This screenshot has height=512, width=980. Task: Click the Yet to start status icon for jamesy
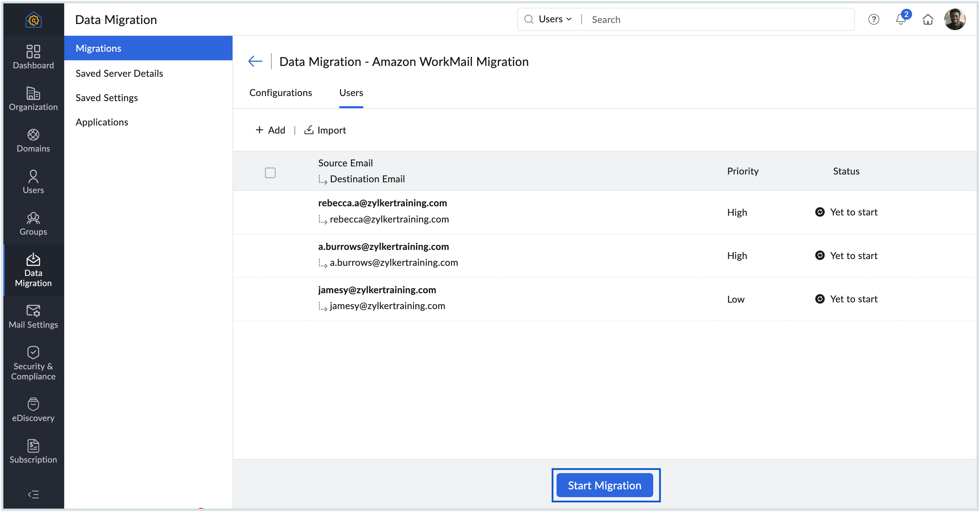(820, 299)
